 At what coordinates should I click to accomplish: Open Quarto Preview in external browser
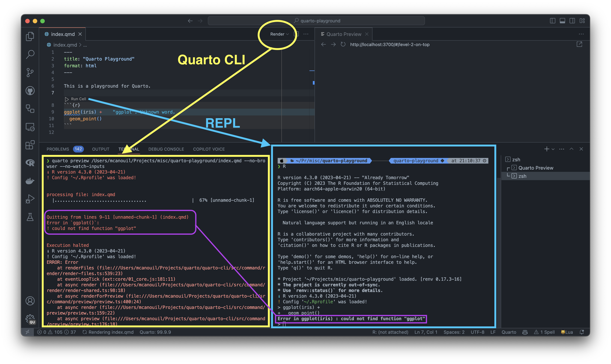579,44
